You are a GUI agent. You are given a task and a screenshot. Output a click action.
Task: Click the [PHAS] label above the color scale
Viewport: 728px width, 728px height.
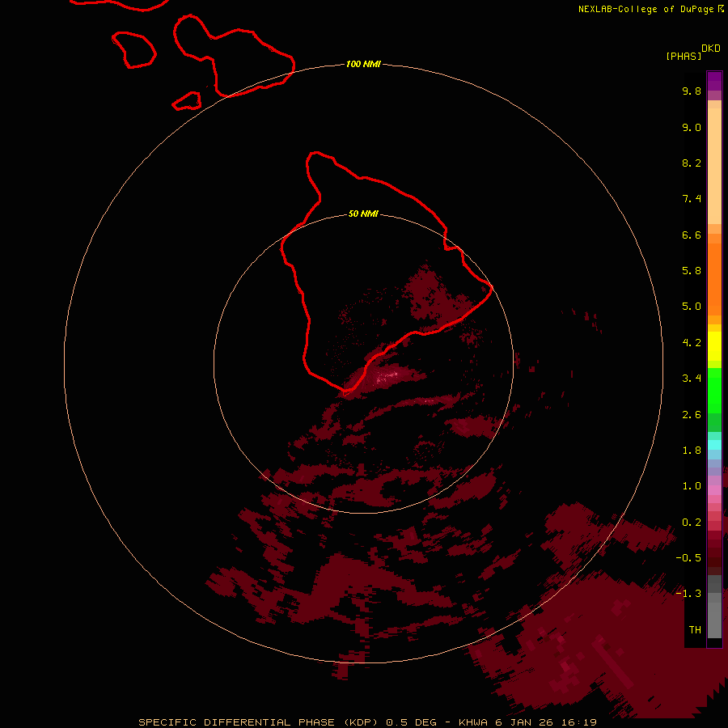(684, 56)
